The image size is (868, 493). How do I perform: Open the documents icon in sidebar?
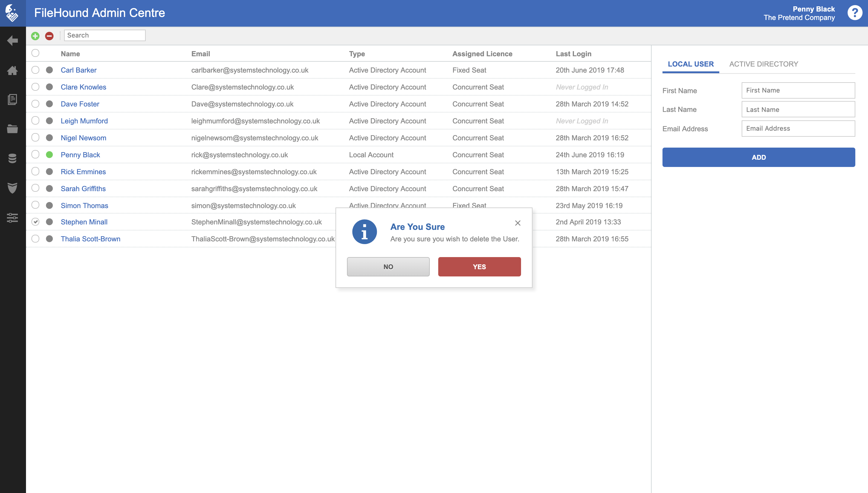(12, 100)
